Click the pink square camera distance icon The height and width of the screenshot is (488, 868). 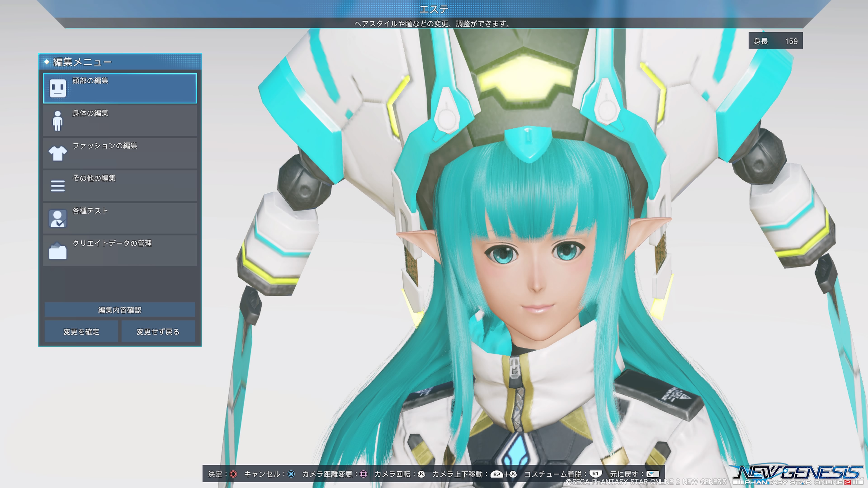(363, 474)
